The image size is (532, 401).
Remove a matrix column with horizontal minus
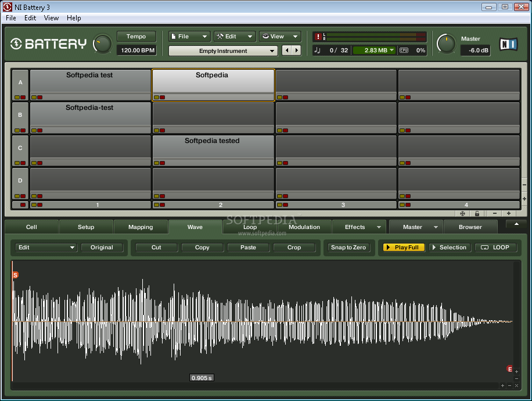tap(495, 213)
